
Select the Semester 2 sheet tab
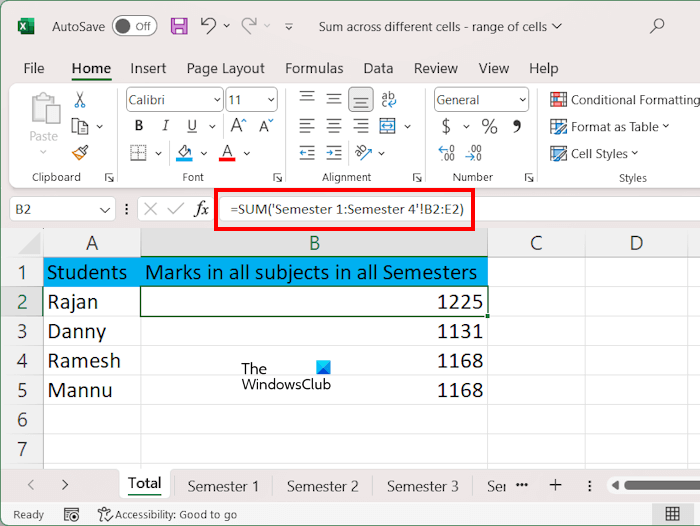pos(322,486)
